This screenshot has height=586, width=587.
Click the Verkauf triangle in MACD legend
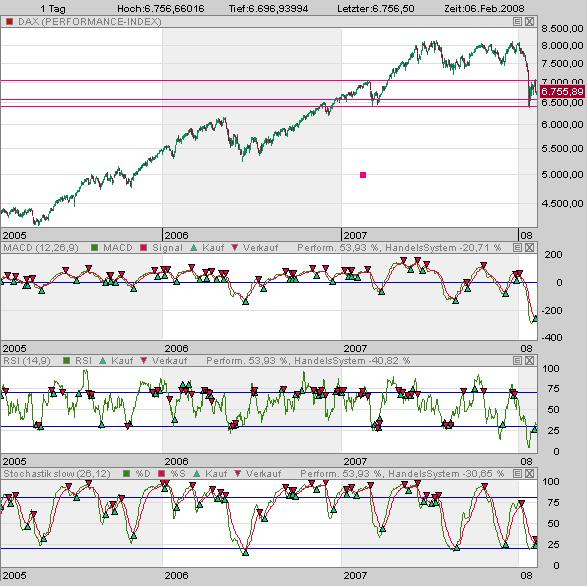coord(235,248)
